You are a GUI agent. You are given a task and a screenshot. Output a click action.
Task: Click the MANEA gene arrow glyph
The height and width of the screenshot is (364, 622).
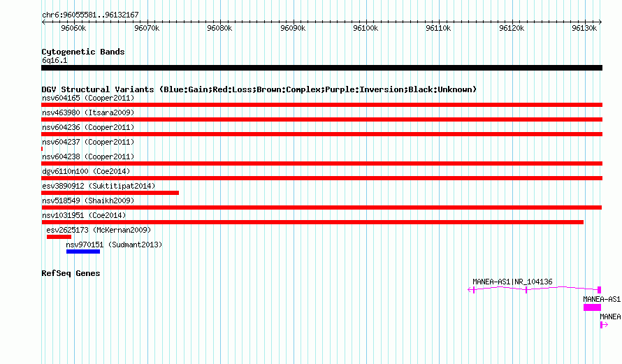(x=604, y=325)
